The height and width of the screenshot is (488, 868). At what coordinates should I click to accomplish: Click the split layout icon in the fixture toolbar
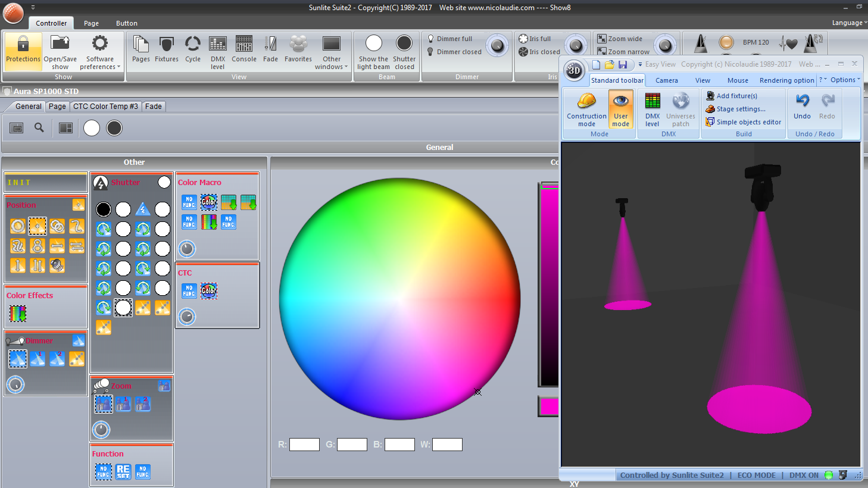coord(65,128)
